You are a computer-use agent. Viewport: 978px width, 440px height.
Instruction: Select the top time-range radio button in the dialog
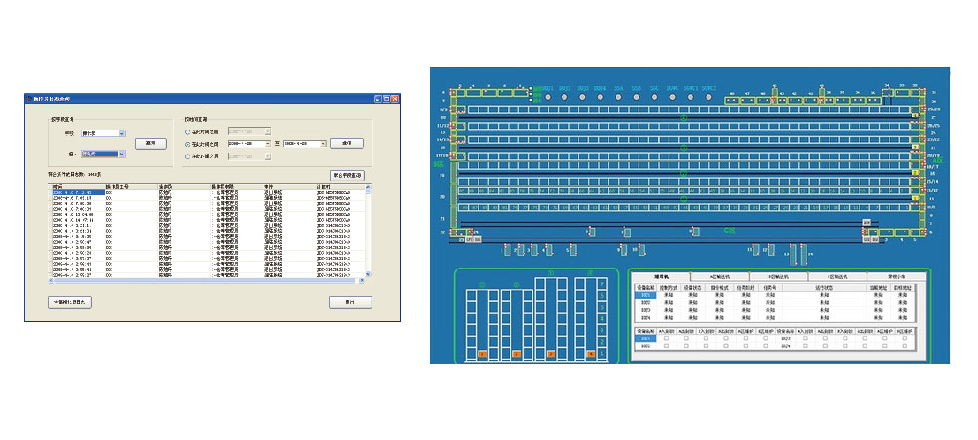(x=188, y=132)
